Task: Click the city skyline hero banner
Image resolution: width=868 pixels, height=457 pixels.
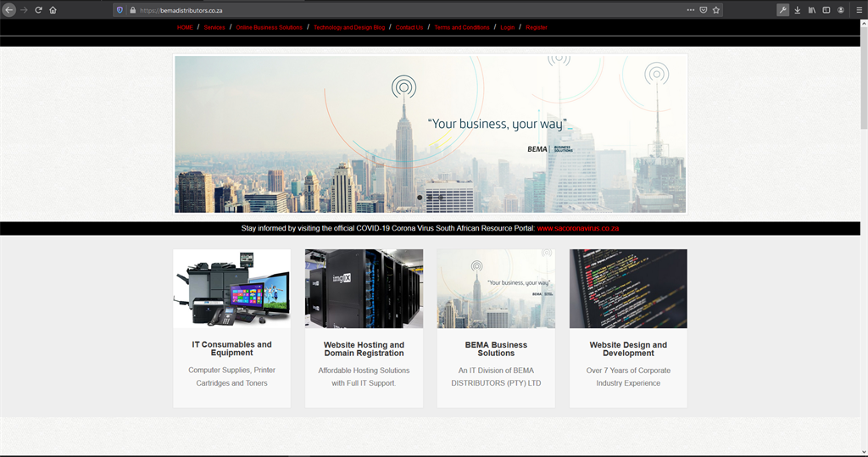Action: (430, 134)
